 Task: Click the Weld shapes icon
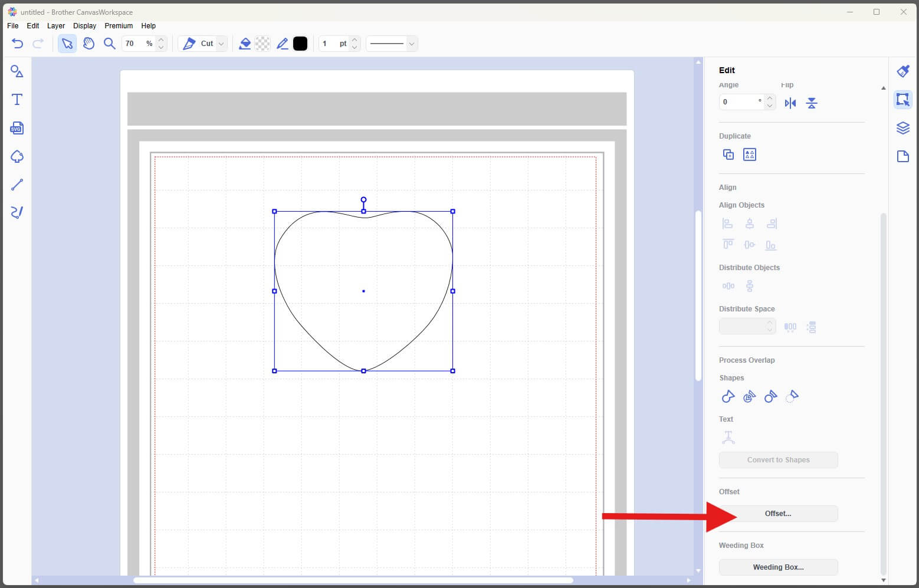(728, 396)
